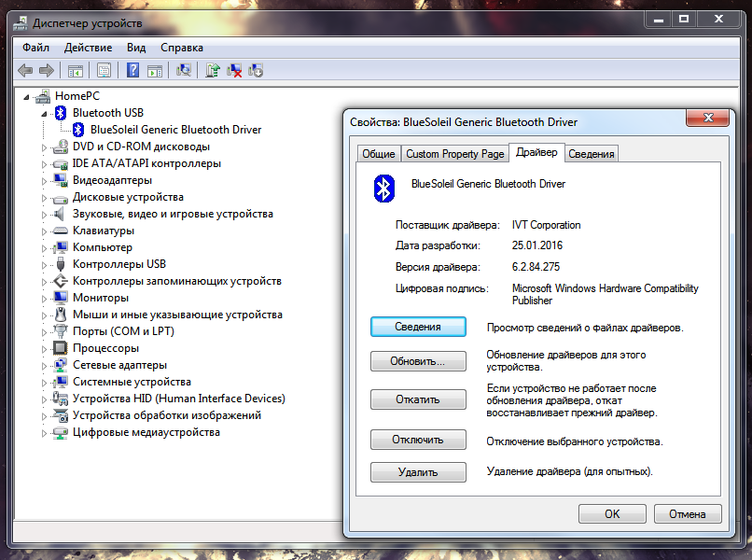Open the Файл menu

coord(36,48)
